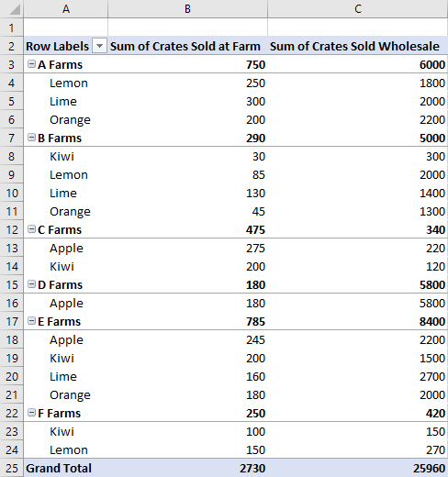
Task: Select row 1 header
Action: pos(12,28)
